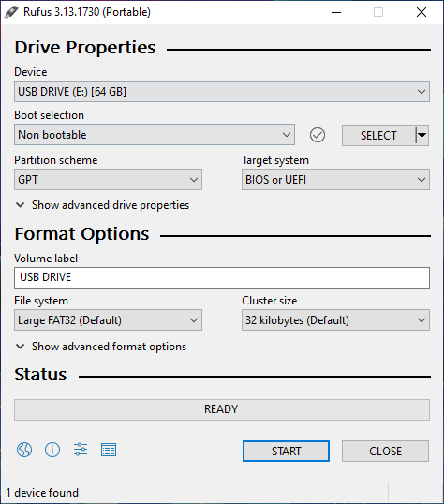Click the About info icon

pyautogui.click(x=52, y=450)
